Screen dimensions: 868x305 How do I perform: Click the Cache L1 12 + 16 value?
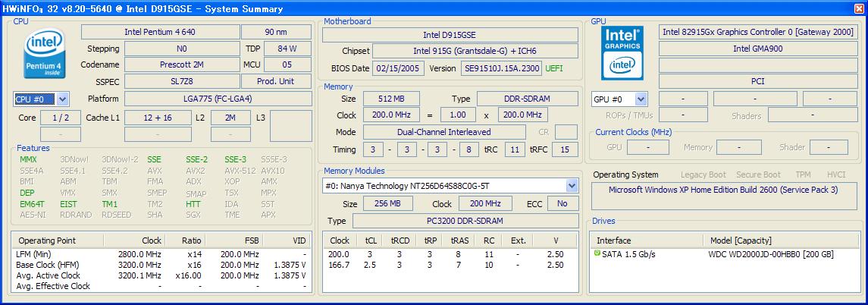pyautogui.click(x=158, y=118)
